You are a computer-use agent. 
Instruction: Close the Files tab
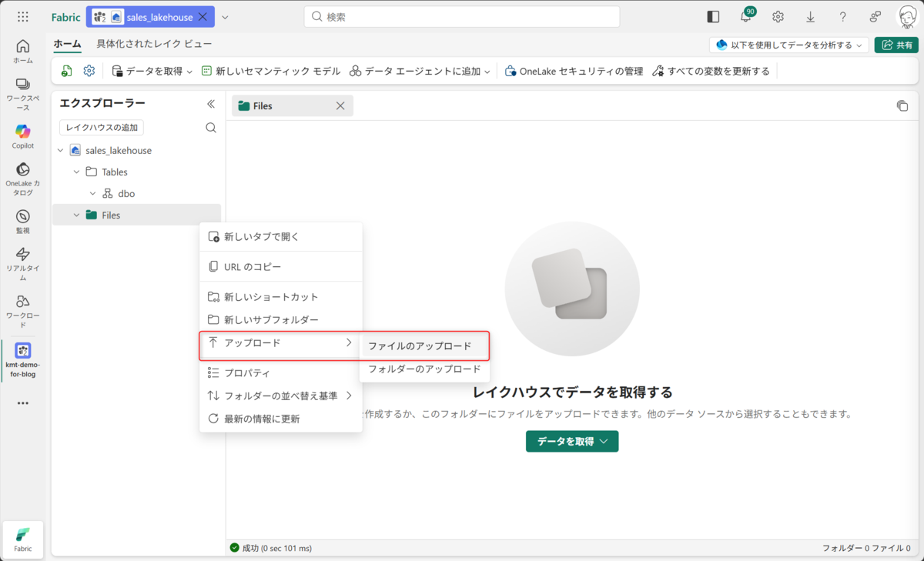tap(340, 106)
